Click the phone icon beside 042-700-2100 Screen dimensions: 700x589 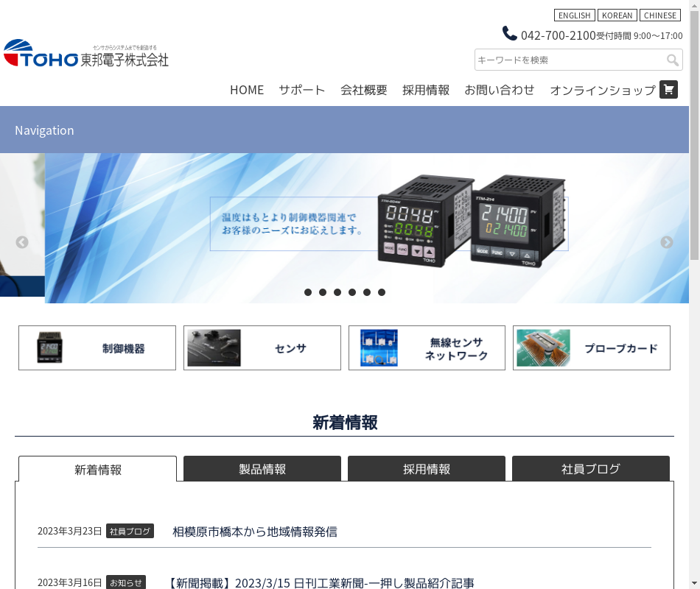pos(510,34)
